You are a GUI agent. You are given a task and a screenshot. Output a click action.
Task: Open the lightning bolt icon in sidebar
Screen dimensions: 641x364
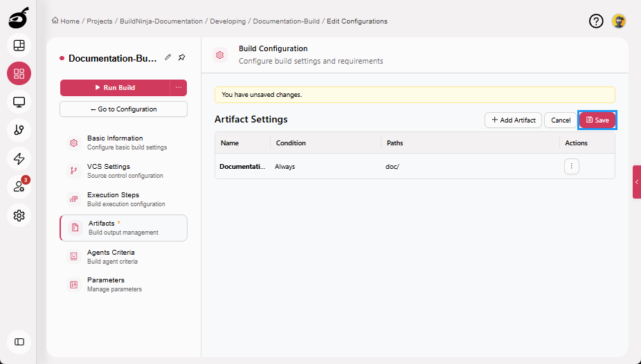tap(19, 158)
